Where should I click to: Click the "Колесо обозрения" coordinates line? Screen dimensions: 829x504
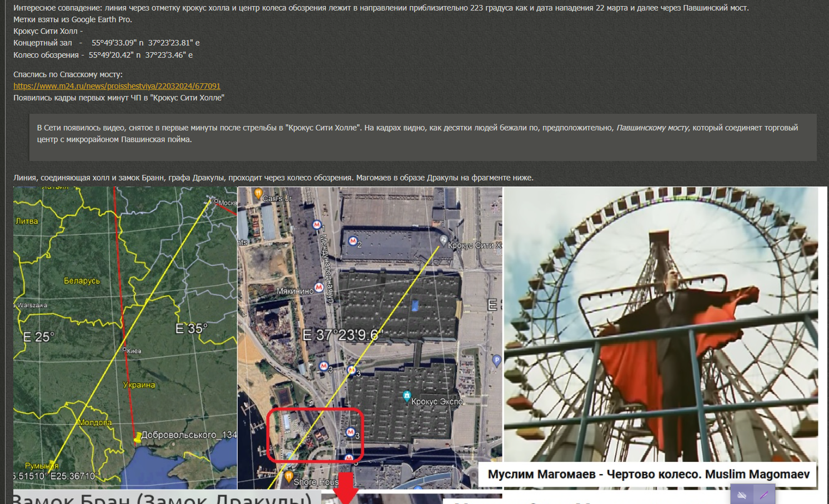click(103, 55)
